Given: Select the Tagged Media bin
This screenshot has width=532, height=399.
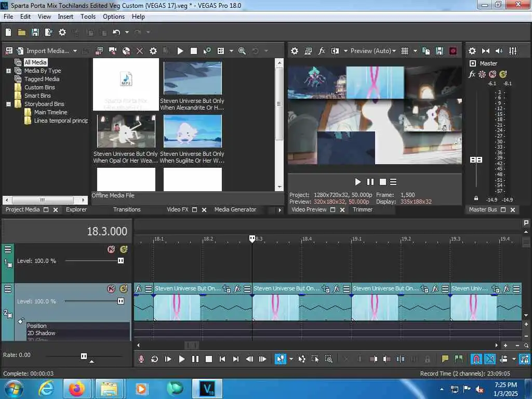Looking at the screenshot, I should (x=42, y=79).
